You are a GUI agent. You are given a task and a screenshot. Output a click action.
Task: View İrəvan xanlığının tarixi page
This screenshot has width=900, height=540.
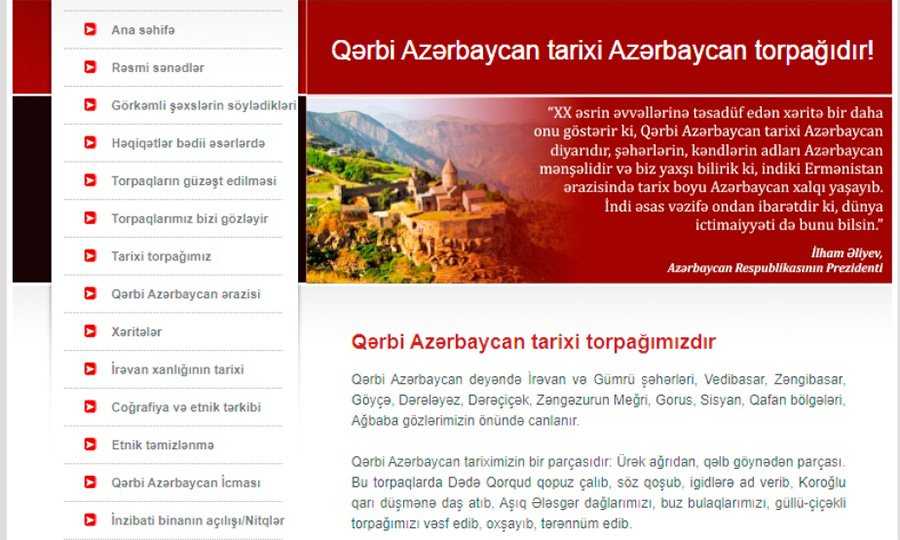177,370
